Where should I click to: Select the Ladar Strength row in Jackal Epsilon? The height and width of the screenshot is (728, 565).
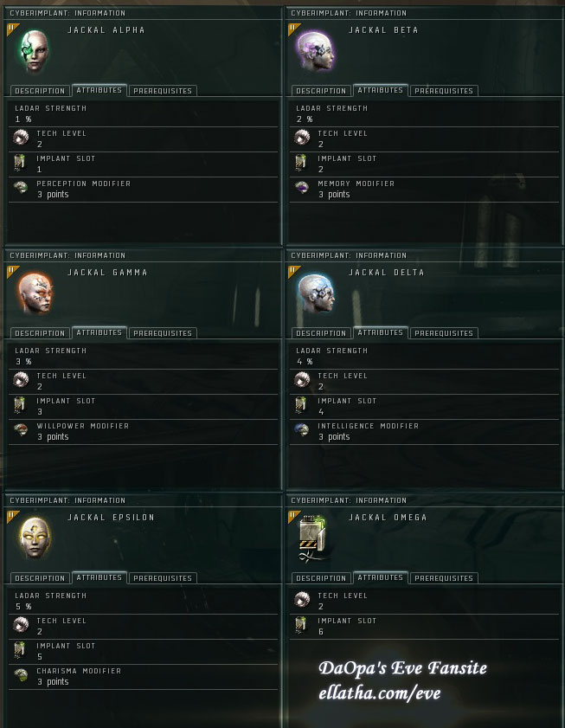(x=143, y=602)
